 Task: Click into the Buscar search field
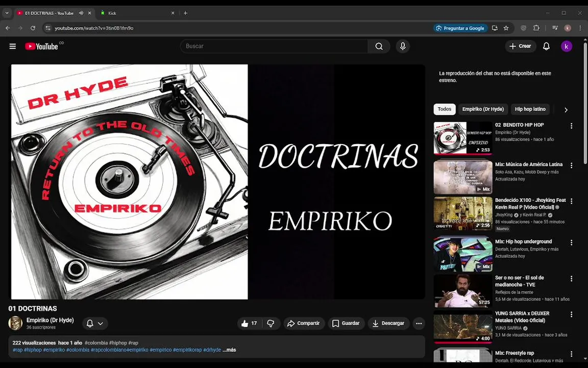pos(274,46)
